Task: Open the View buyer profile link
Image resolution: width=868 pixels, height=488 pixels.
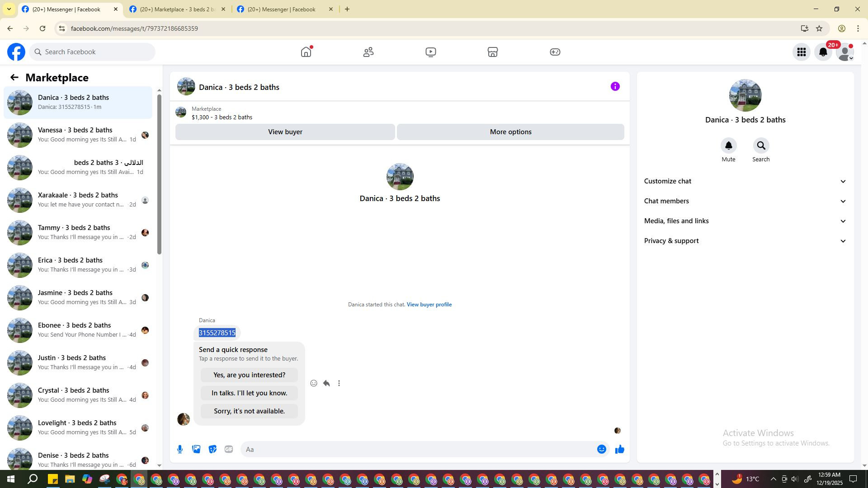Action: pyautogui.click(x=429, y=305)
